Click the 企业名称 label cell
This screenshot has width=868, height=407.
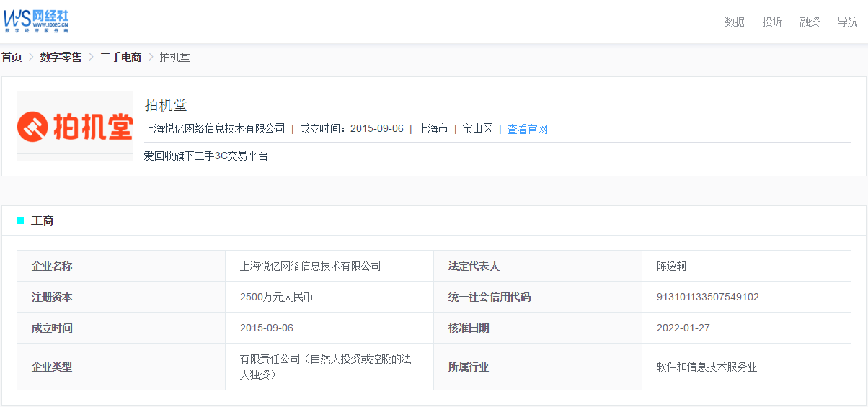tap(121, 266)
